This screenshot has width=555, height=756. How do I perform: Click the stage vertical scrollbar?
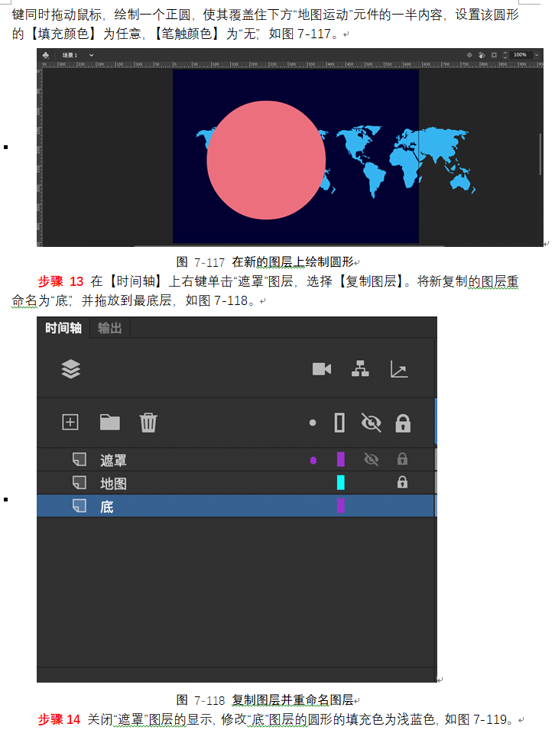click(540, 154)
